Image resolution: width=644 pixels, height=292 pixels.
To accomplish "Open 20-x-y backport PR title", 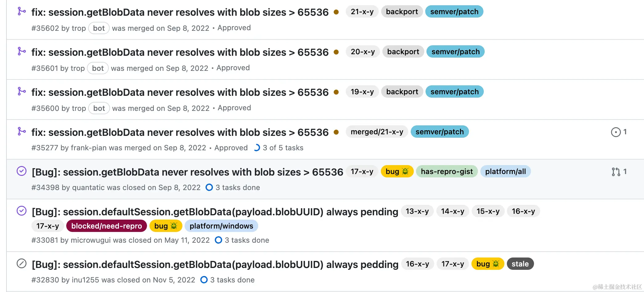I will point(180,52).
